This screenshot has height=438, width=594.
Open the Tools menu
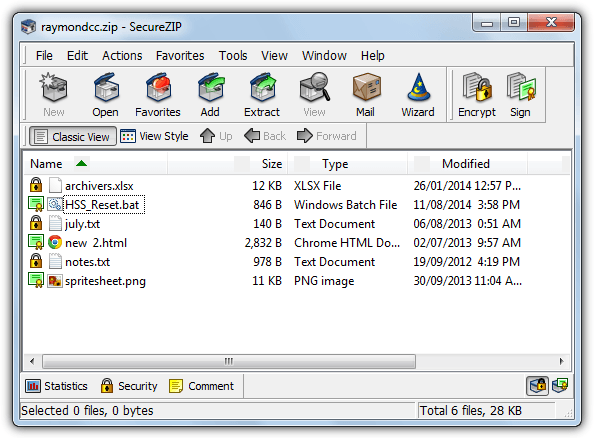[233, 56]
